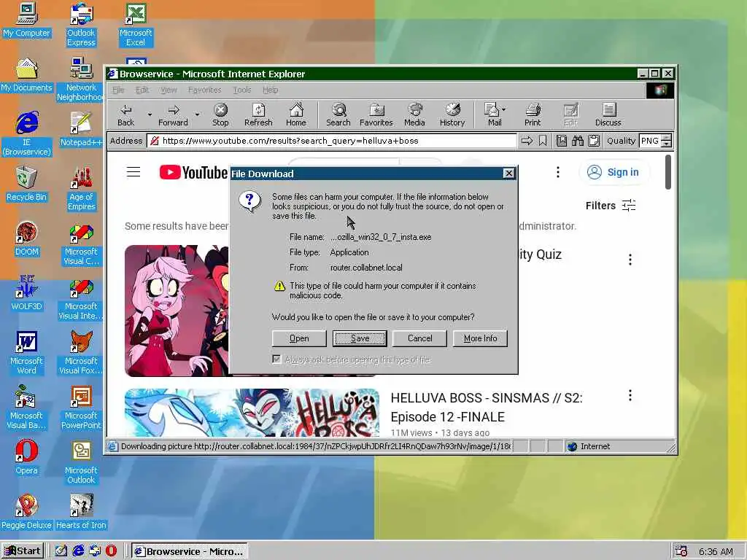Viewport: 747px width, 560px height.
Task: Open Back button history dropdown arrow
Action: point(150,114)
